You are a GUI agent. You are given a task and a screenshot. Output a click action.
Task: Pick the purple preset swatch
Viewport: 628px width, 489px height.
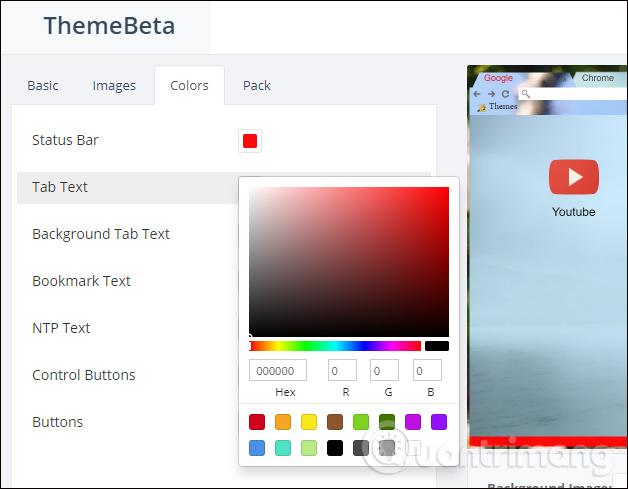pyautogui.click(x=439, y=422)
